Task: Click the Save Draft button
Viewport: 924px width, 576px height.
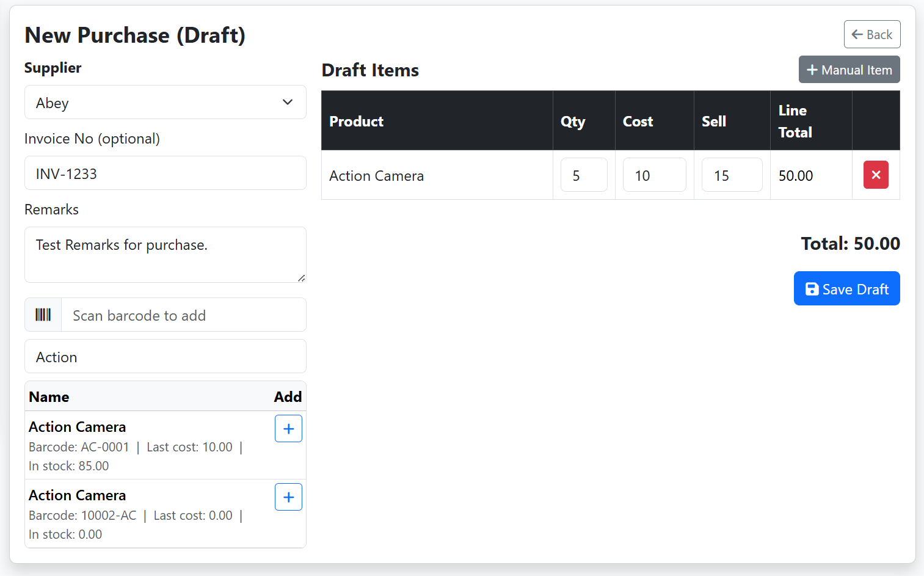Action: [x=846, y=288]
